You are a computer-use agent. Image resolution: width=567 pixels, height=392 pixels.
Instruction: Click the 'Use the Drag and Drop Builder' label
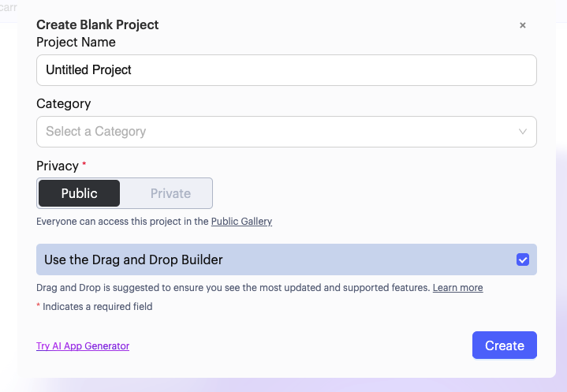[x=133, y=259]
